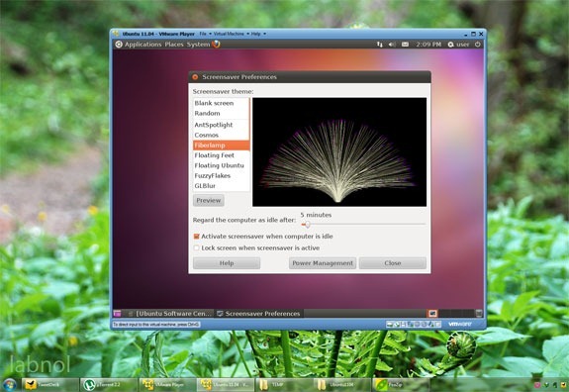This screenshot has height=392, width=569.
Task: Click the Ubuntu1104 folder taskbar button
Action: (343, 385)
